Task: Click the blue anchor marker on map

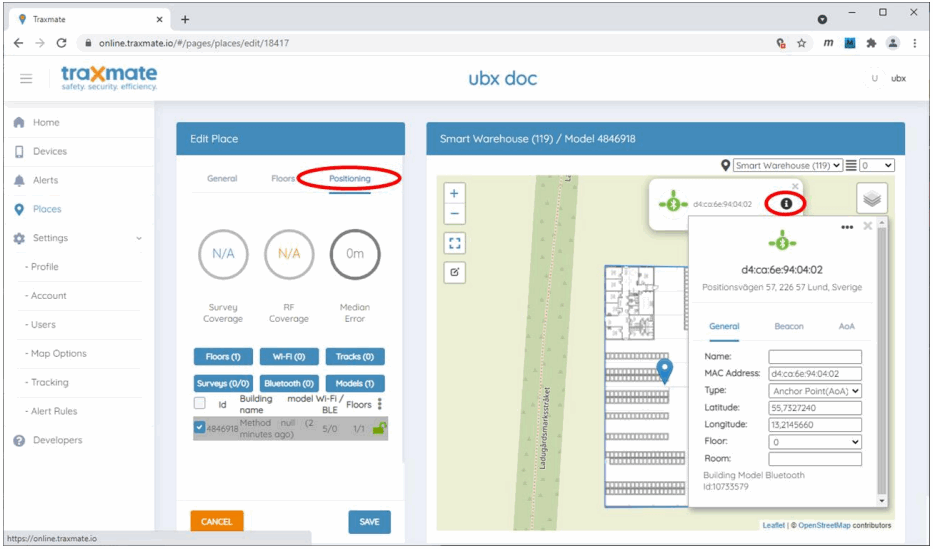Action: pos(665,371)
